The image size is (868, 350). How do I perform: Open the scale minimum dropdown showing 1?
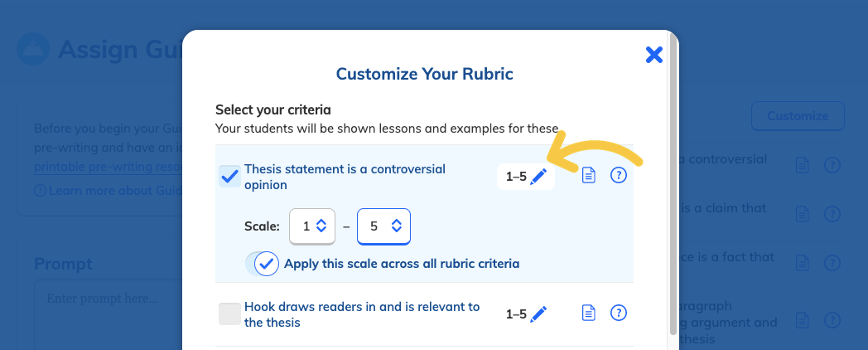coord(312,226)
